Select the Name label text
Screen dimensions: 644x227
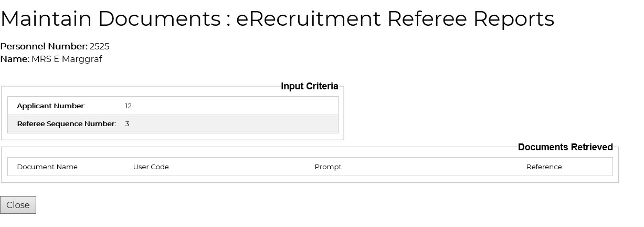pyautogui.click(x=15, y=59)
